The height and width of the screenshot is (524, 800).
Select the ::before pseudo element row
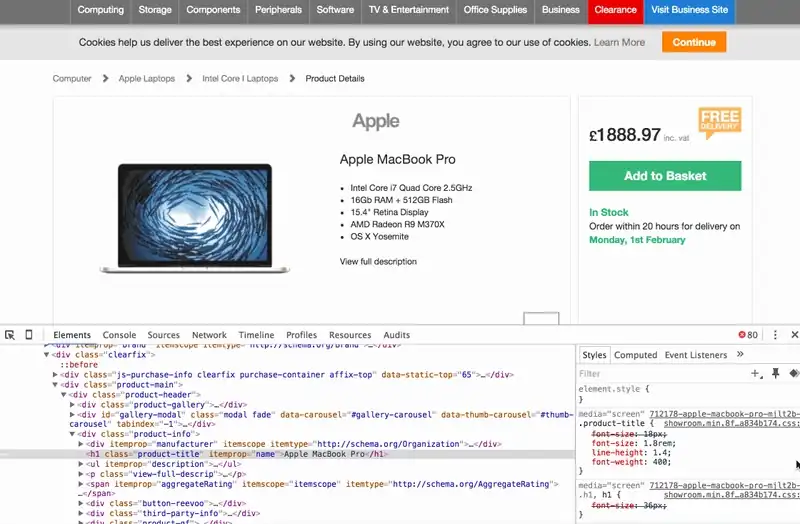[79, 364]
